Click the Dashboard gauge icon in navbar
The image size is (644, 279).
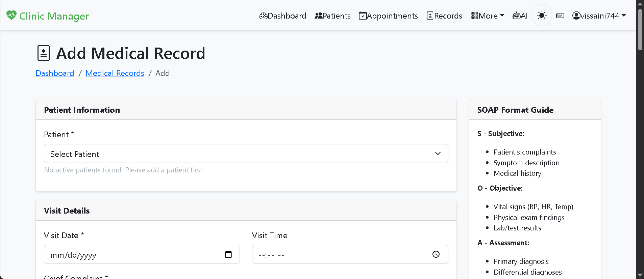pos(263,16)
